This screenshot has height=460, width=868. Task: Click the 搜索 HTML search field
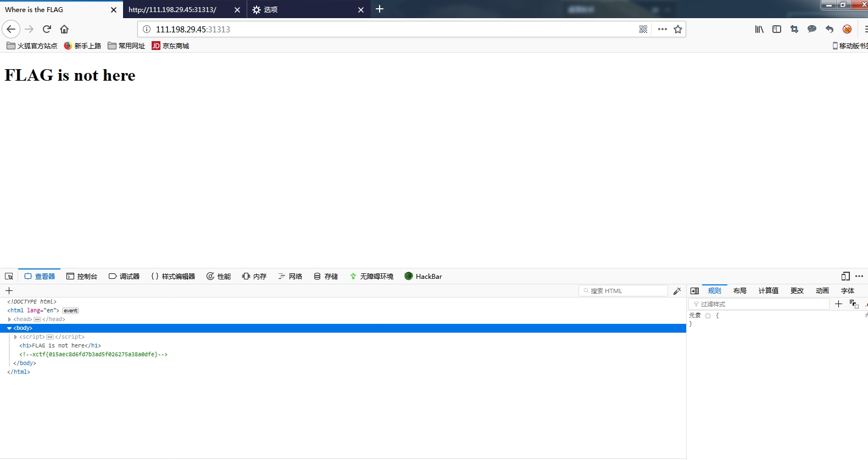click(x=623, y=291)
